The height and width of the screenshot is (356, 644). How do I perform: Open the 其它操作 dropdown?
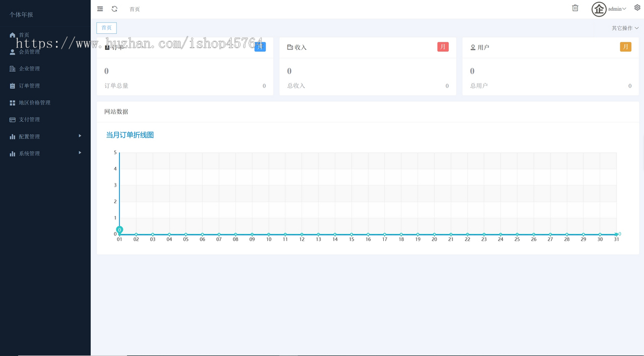tap(625, 28)
